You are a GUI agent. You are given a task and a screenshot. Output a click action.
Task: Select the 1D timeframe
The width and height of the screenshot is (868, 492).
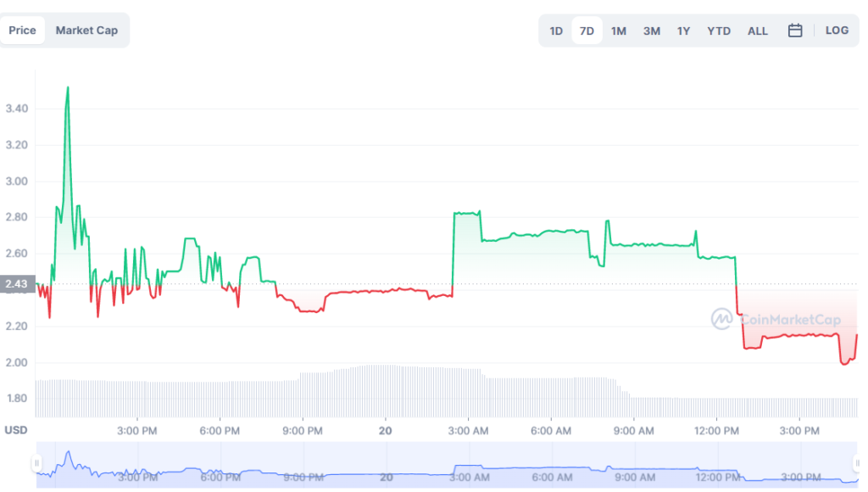click(x=556, y=30)
